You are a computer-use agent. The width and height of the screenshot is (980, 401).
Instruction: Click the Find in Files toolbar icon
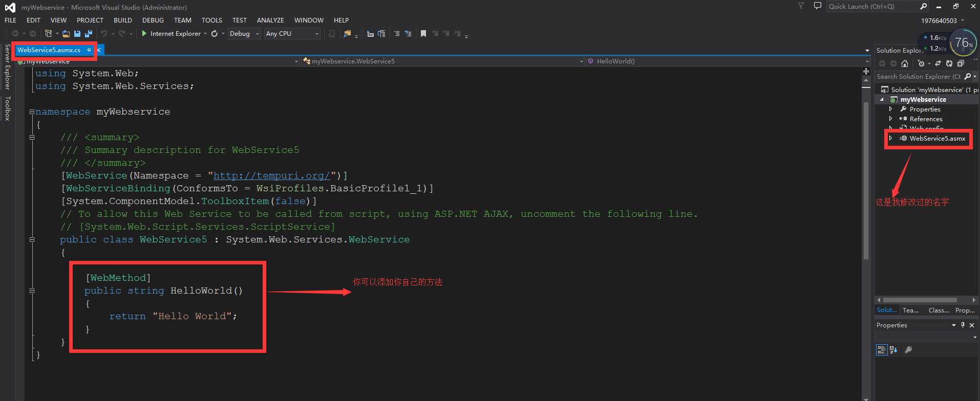347,33
